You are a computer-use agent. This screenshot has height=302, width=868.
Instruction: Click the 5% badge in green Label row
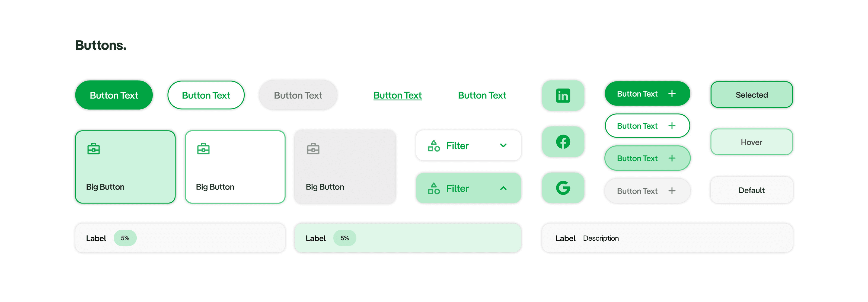pyautogui.click(x=344, y=238)
